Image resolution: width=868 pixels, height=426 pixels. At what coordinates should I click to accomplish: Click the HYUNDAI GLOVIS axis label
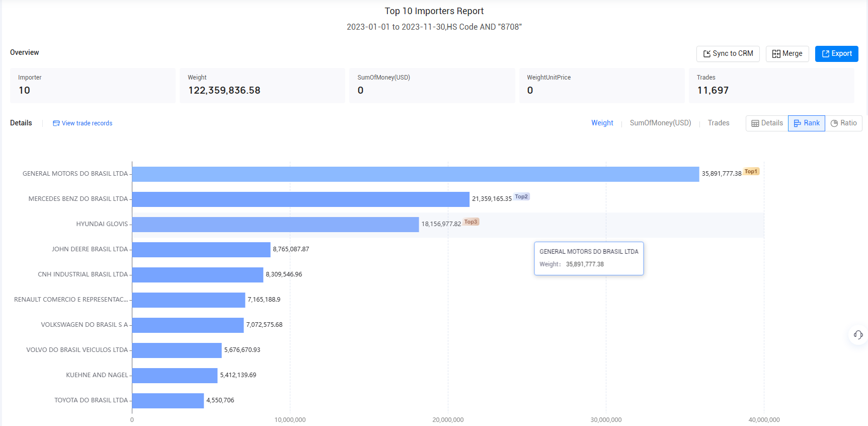(102, 224)
